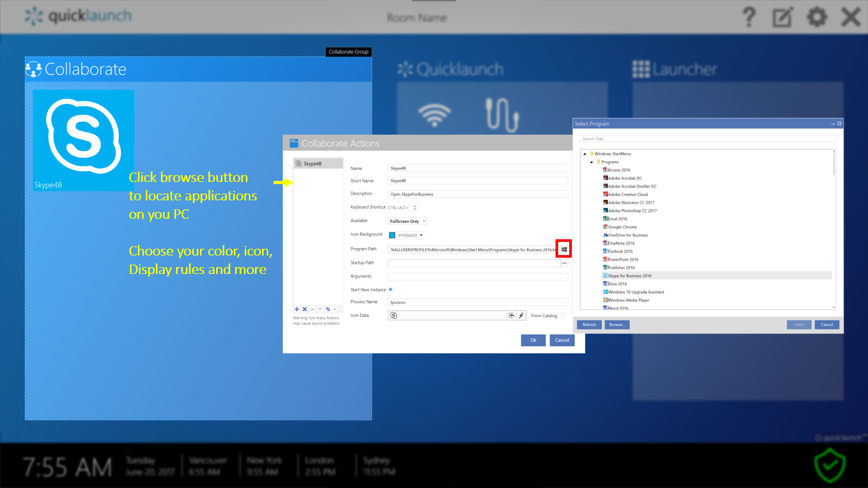868x488 pixels.
Task: Click the Windows browse button for Program Path
Action: 564,249
